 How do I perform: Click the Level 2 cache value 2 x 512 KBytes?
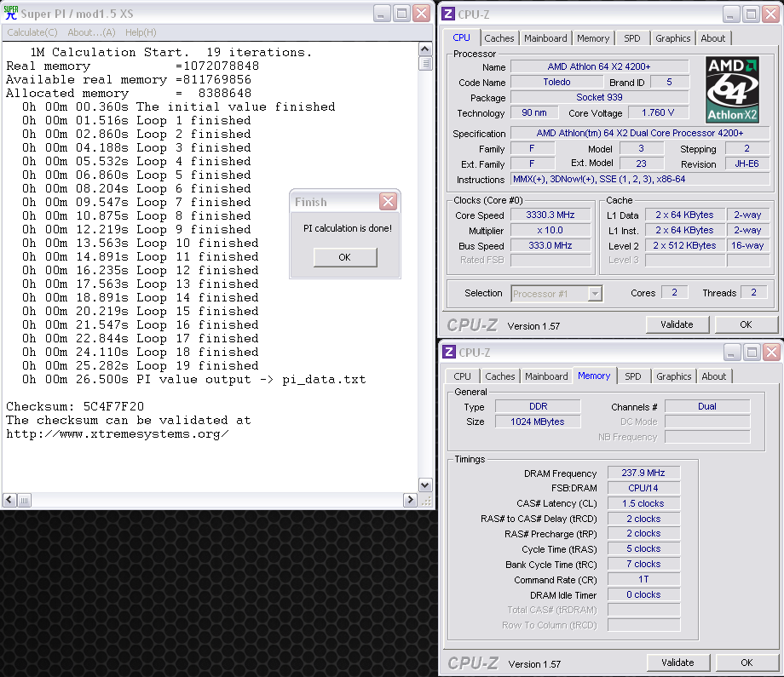pos(684,246)
